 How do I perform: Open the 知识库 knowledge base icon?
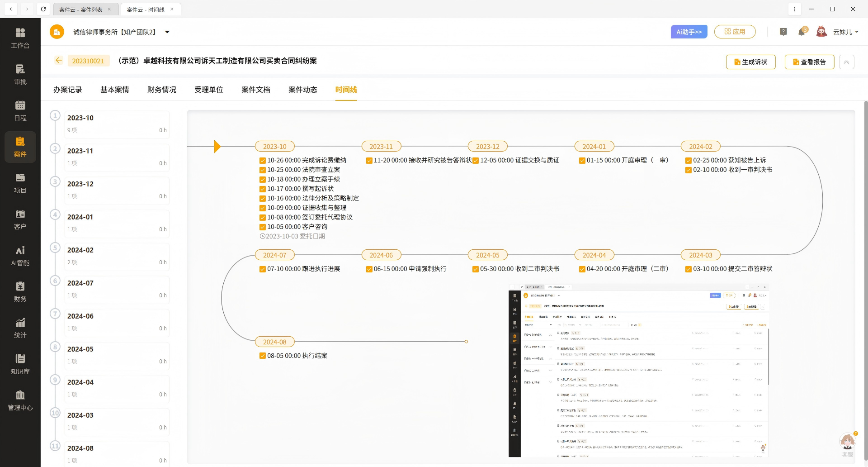point(20,364)
